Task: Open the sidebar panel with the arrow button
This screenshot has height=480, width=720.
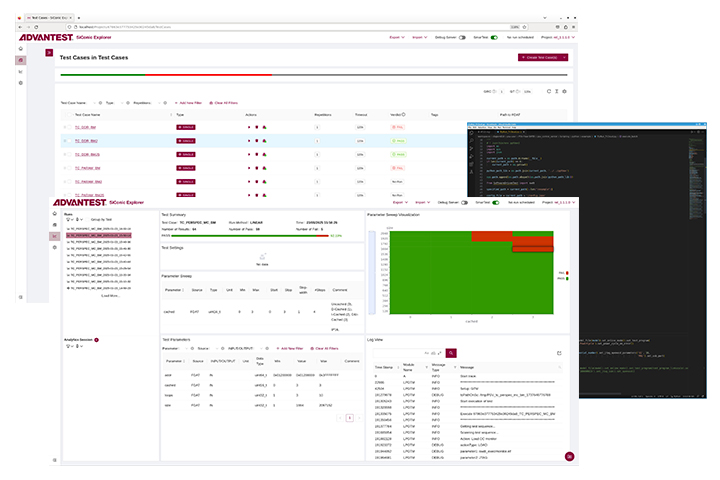Action: coord(49,53)
